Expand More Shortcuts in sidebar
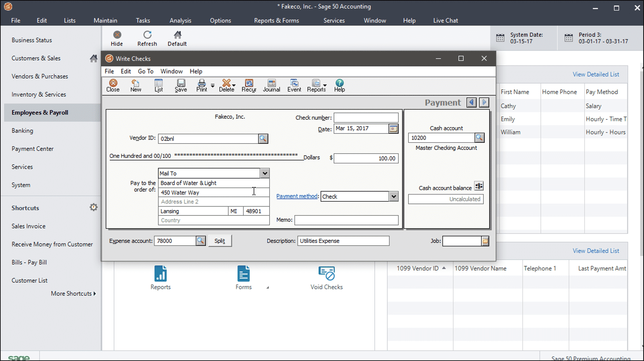 pyautogui.click(x=73, y=293)
